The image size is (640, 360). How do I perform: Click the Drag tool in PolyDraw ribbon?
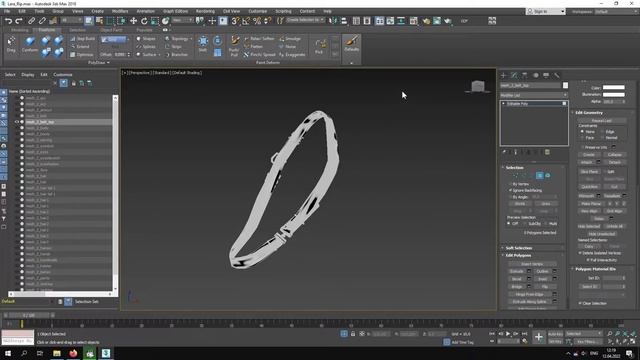pos(11,44)
